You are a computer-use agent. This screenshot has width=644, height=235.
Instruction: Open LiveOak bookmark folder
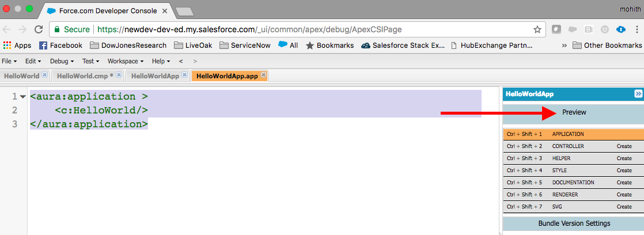[x=193, y=45]
